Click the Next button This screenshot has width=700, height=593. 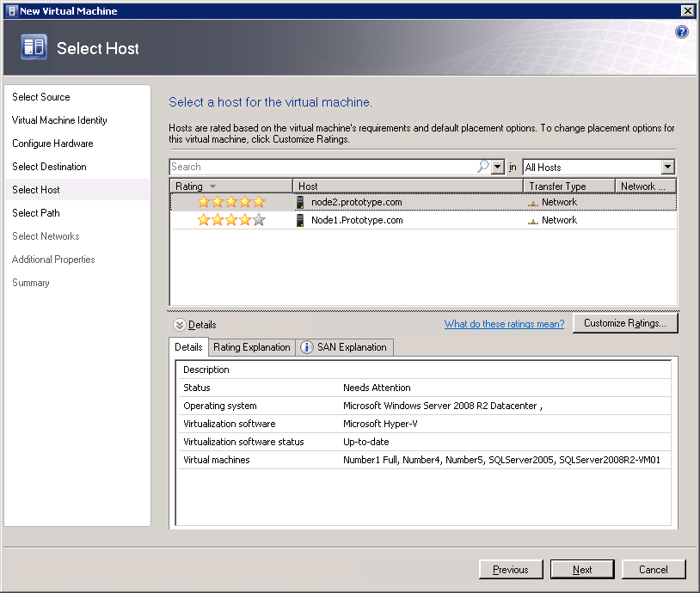(x=582, y=569)
